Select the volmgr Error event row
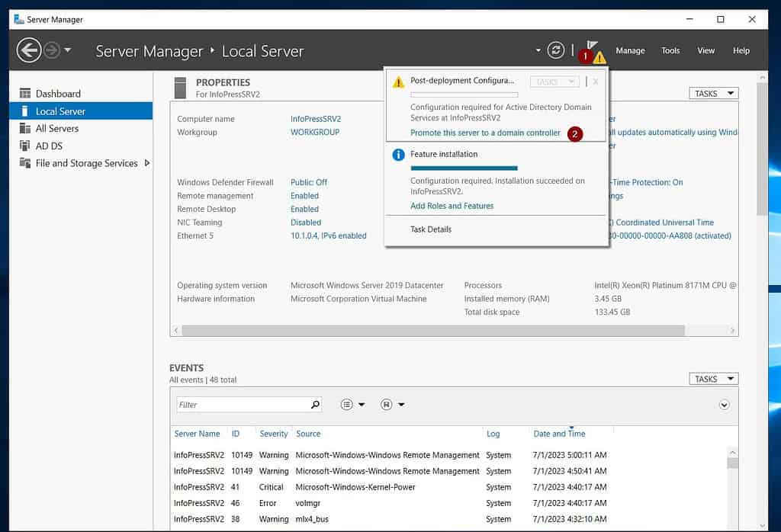This screenshot has height=532, width=781. (x=450, y=503)
